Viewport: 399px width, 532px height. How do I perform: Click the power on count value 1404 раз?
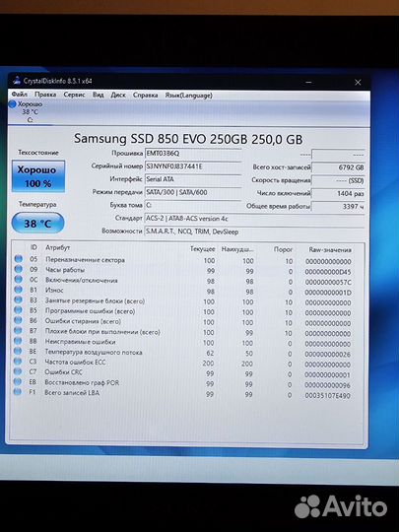[338, 194]
